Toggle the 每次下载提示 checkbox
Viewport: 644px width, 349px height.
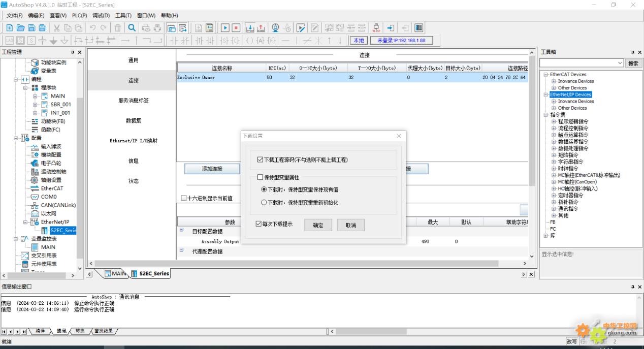(x=259, y=224)
